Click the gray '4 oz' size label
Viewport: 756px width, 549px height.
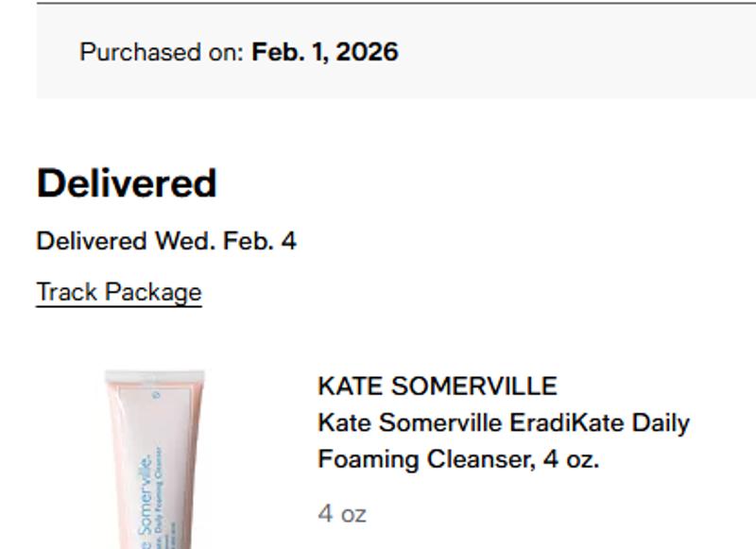point(341,514)
